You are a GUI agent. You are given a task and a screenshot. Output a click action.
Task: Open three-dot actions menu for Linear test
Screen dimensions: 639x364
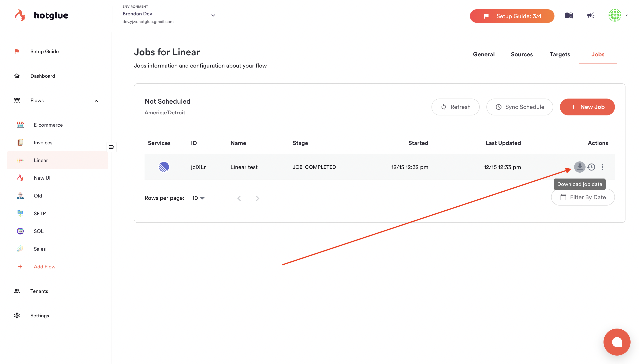tap(602, 167)
